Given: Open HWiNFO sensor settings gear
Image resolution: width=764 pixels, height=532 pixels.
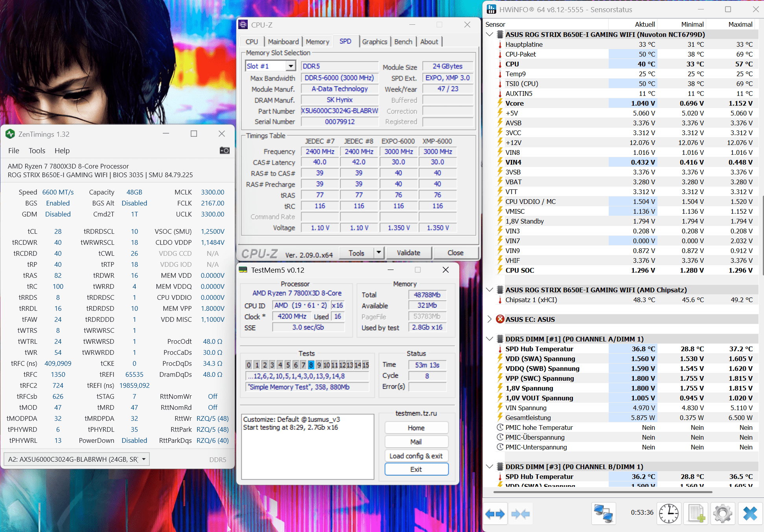Looking at the screenshot, I should click(x=723, y=514).
